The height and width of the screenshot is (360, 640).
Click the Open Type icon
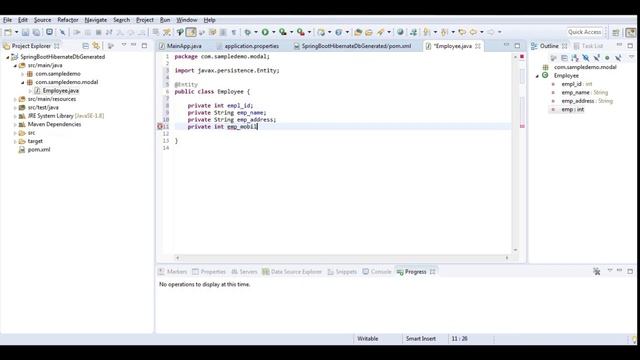click(x=358, y=32)
